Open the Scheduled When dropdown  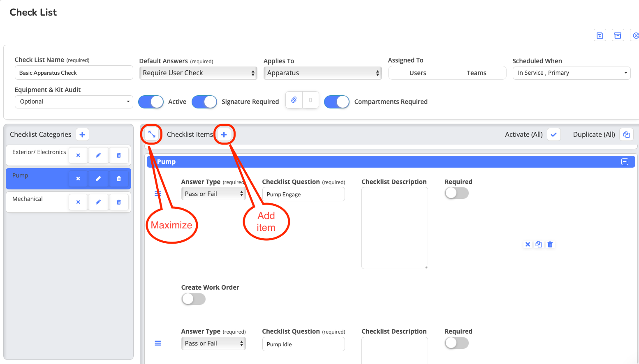pos(571,73)
